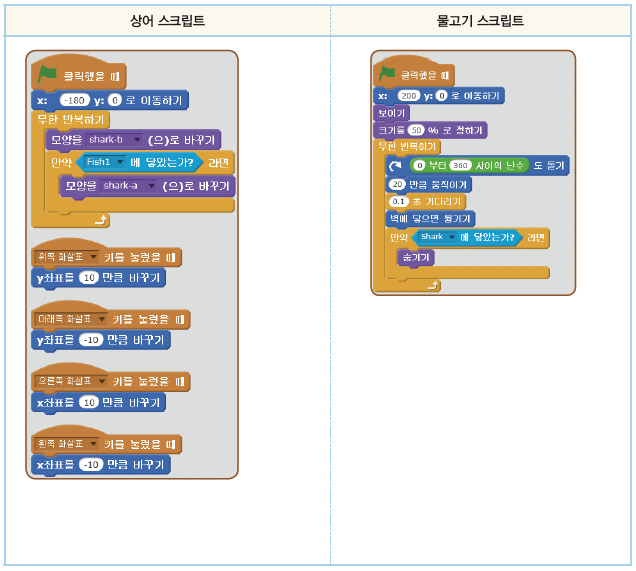The height and width of the screenshot is (571, 636).
Task: Click the 보이기 block
Action: (x=392, y=113)
